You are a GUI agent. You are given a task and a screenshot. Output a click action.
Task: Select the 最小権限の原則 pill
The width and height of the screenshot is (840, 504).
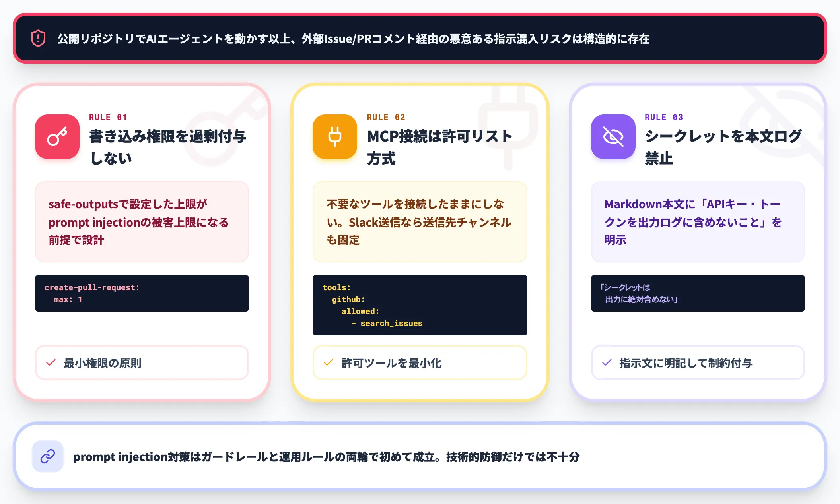click(x=142, y=362)
